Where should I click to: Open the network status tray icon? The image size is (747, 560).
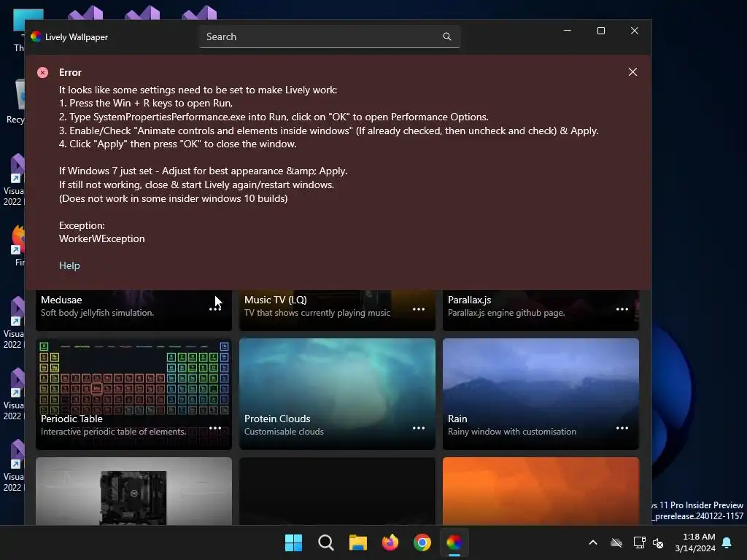(x=639, y=542)
